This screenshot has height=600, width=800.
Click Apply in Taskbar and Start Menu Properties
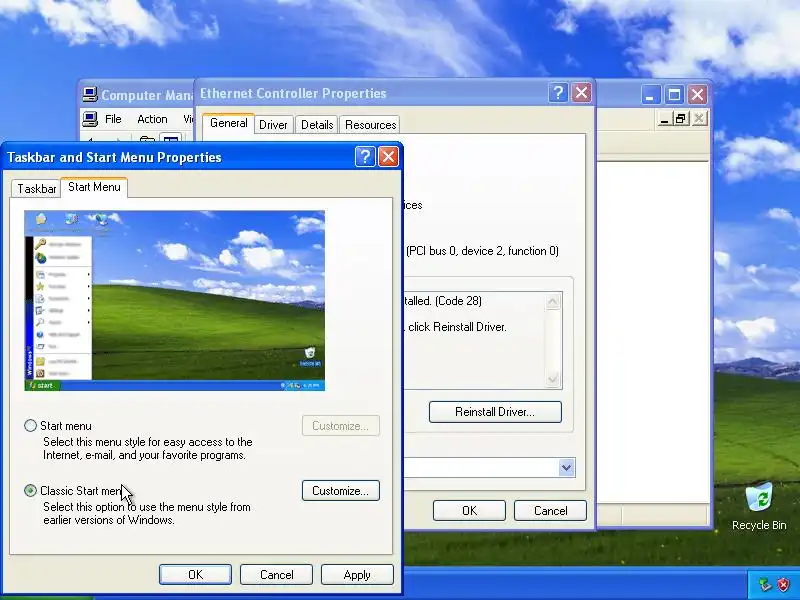tap(357, 575)
